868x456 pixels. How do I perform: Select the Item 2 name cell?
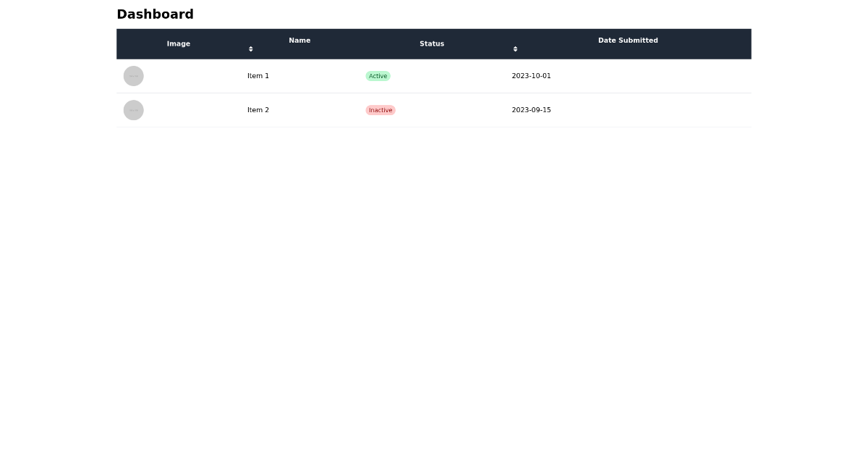(258, 110)
